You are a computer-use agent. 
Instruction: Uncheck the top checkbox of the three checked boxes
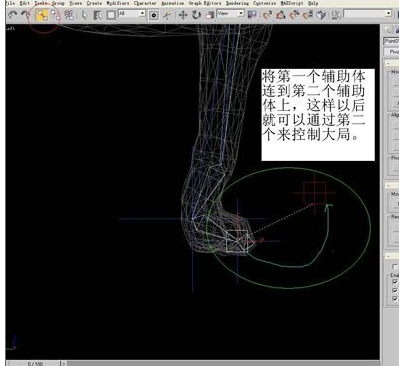pyautogui.click(x=395, y=282)
